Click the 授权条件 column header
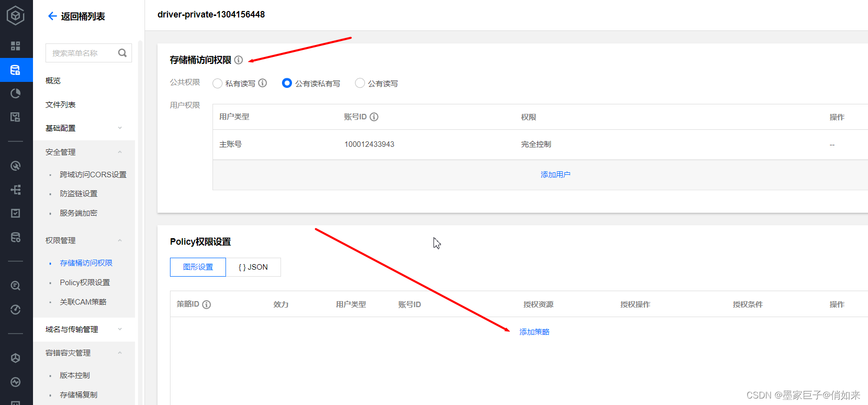This screenshot has height=405, width=868. [x=747, y=304]
